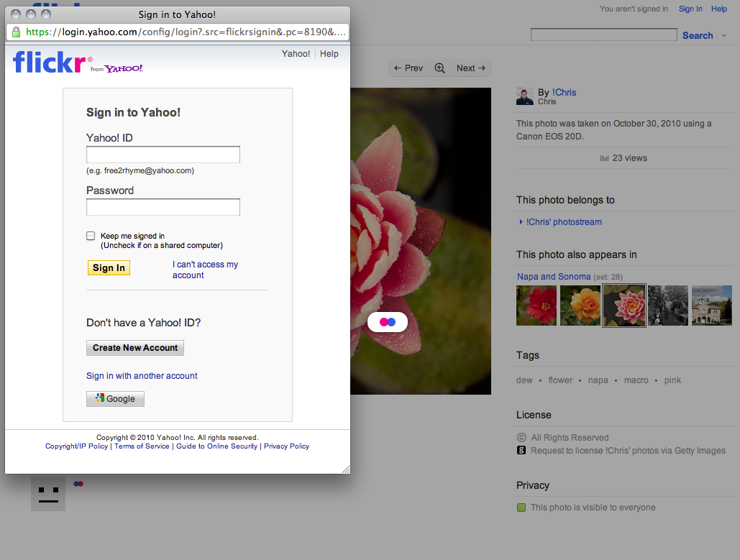This screenshot has width=740, height=560.
Task: Click the copyright icon beside All Rights Reserved
Action: [x=521, y=437]
